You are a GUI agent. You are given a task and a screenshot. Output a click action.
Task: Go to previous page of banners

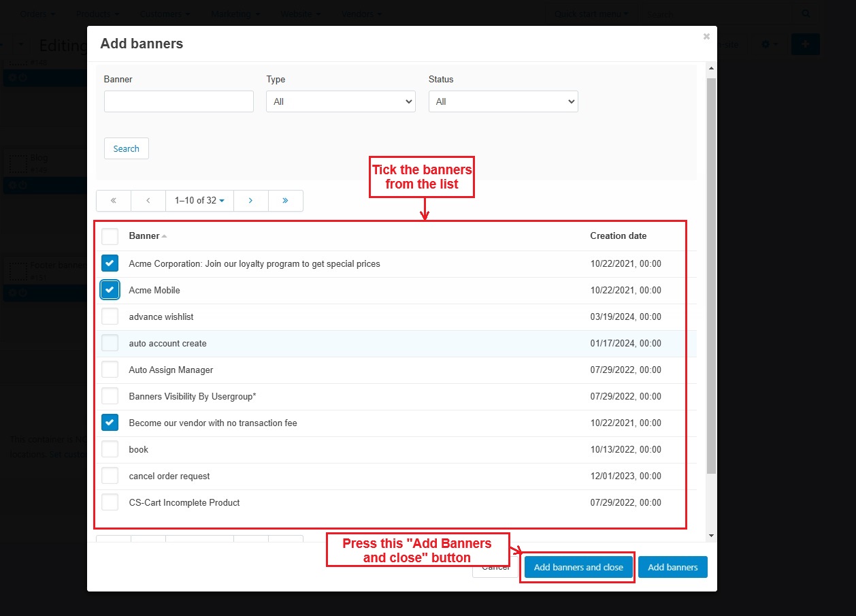(148, 201)
